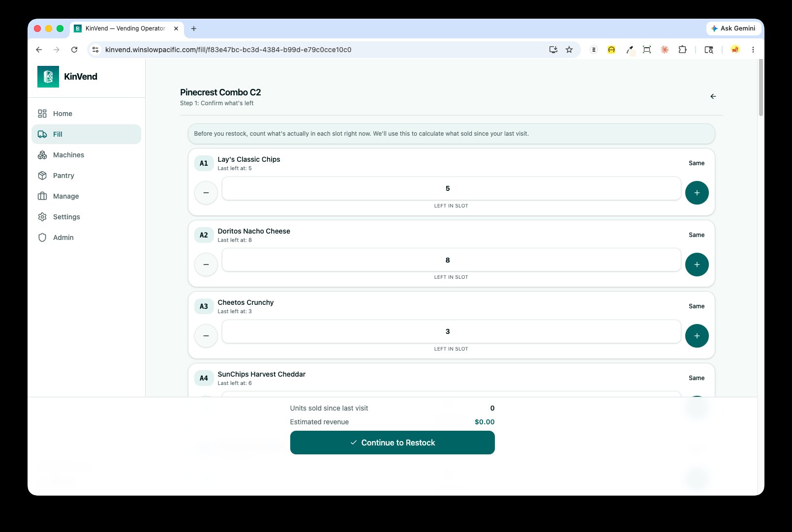Click the A1 slot badge
Image resolution: width=792 pixels, height=532 pixels.
204,163
